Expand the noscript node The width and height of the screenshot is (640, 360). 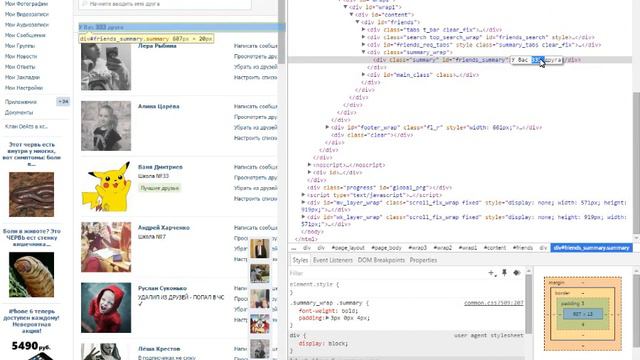309,165
